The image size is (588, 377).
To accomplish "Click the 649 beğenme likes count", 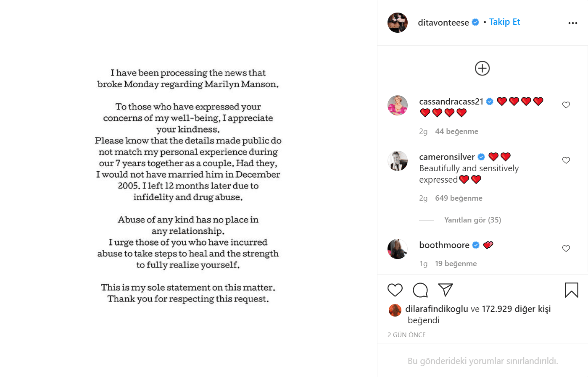I will [459, 198].
